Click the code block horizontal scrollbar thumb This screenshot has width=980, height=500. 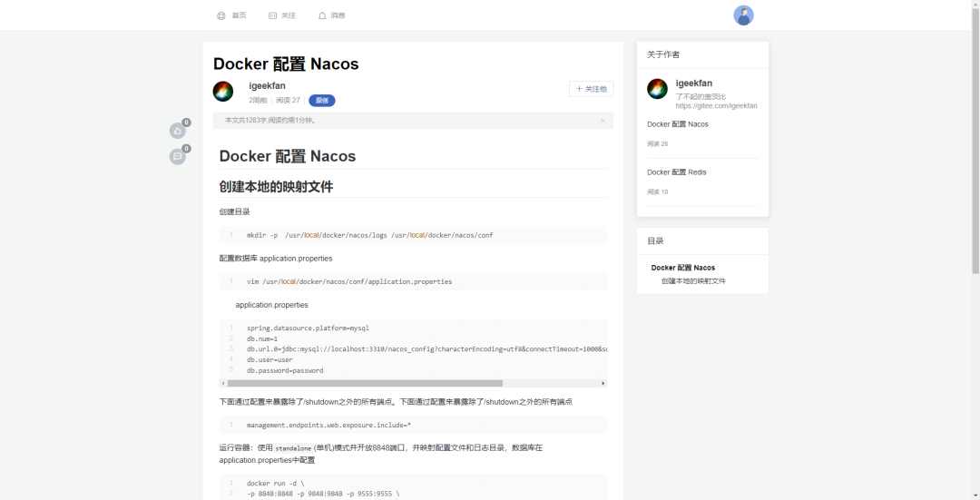(x=365, y=383)
